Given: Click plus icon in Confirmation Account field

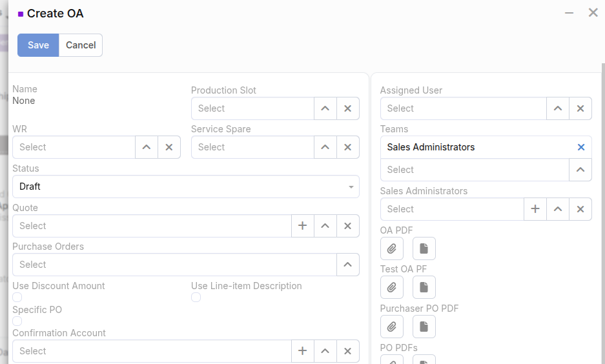Looking at the screenshot, I should 302,351.
